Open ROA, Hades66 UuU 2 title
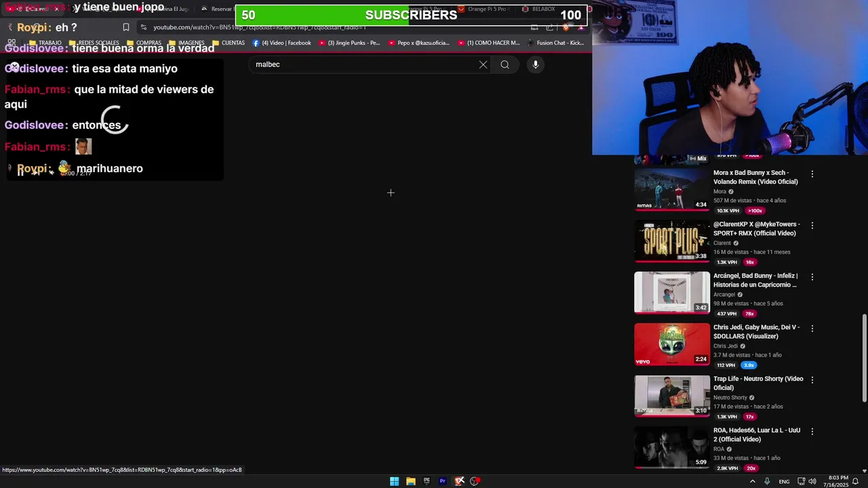Viewport: 868px width, 488px height. tap(757, 434)
